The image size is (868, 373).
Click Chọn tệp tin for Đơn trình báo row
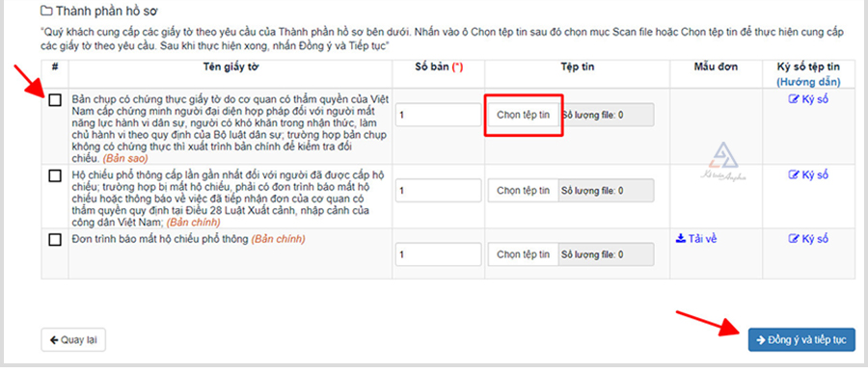(523, 254)
